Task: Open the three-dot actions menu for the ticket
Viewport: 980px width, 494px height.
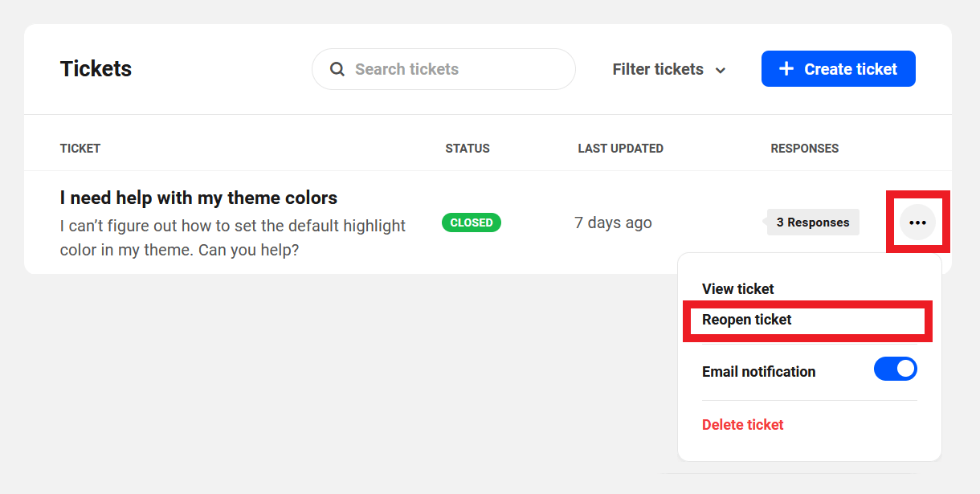Action: tap(918, 223)
